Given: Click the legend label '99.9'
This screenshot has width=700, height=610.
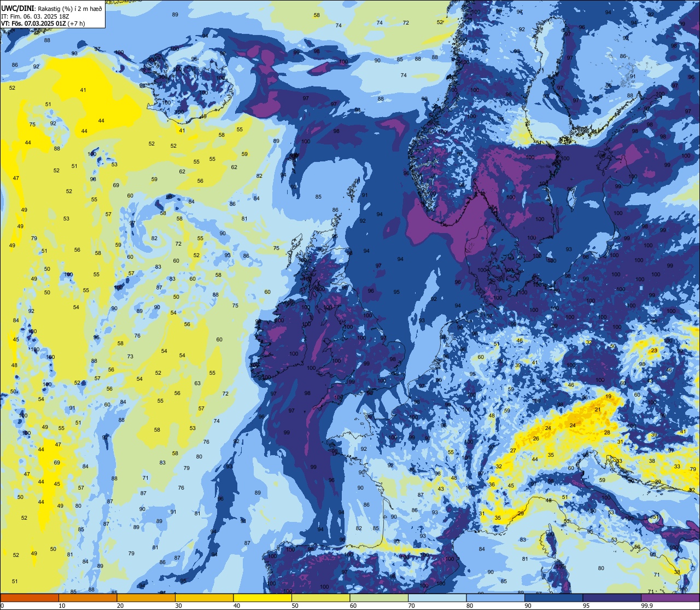Looking at the screenshot, I should [647, 606].
